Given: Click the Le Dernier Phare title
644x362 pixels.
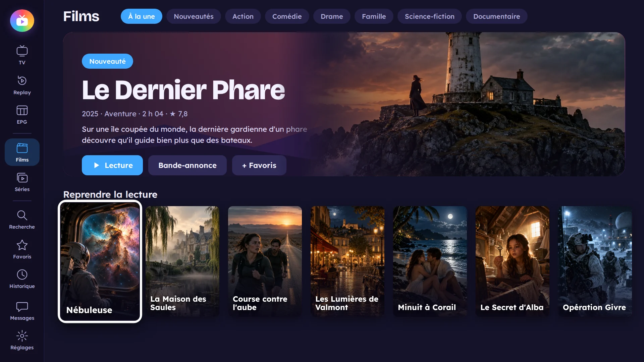Looking at the screenshot, I should pyautogui.click(x=183, y=90).
